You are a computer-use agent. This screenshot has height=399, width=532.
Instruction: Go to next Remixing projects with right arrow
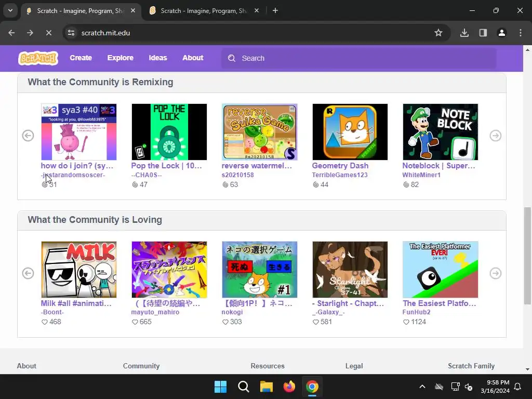(495, 136)
